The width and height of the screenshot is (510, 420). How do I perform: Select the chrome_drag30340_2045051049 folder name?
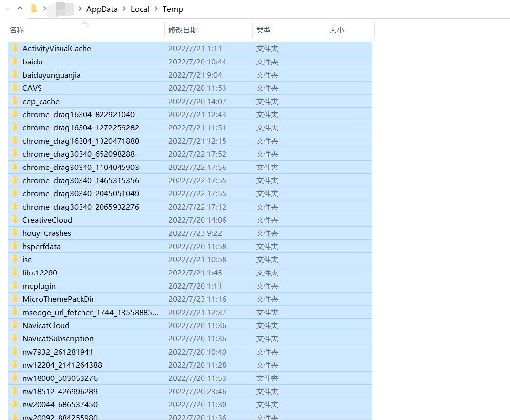pos(81,194)
